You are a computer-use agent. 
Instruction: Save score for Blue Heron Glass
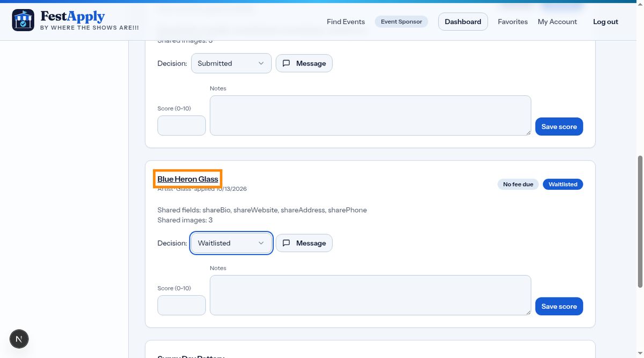[x=559, y=307]
